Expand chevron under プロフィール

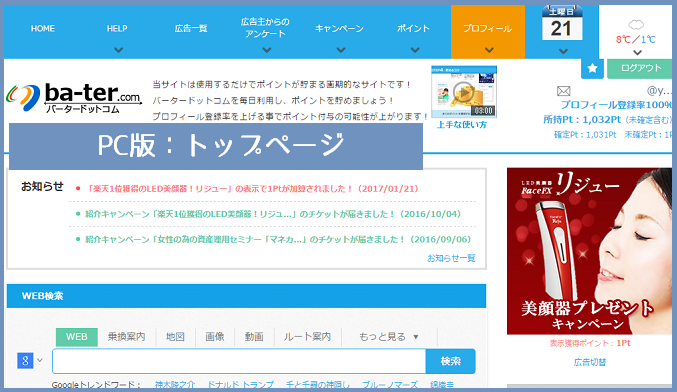(489, 50)
